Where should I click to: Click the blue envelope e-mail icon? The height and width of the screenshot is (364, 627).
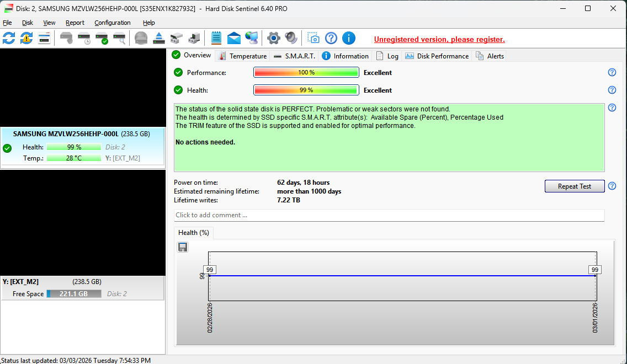[234, 39]
